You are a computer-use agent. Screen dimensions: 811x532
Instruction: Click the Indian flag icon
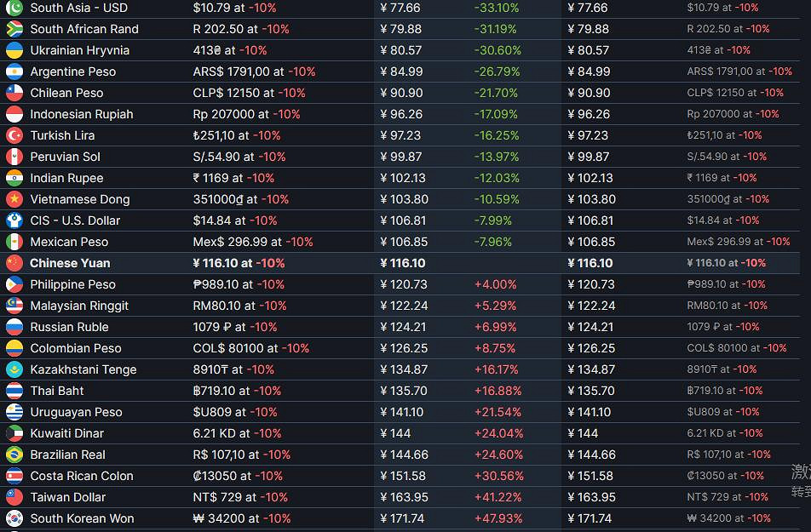pos(14,178)
